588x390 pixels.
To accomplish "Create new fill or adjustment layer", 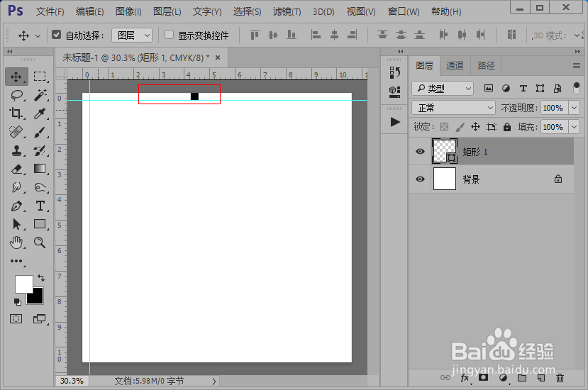I will tap(503, 378).
